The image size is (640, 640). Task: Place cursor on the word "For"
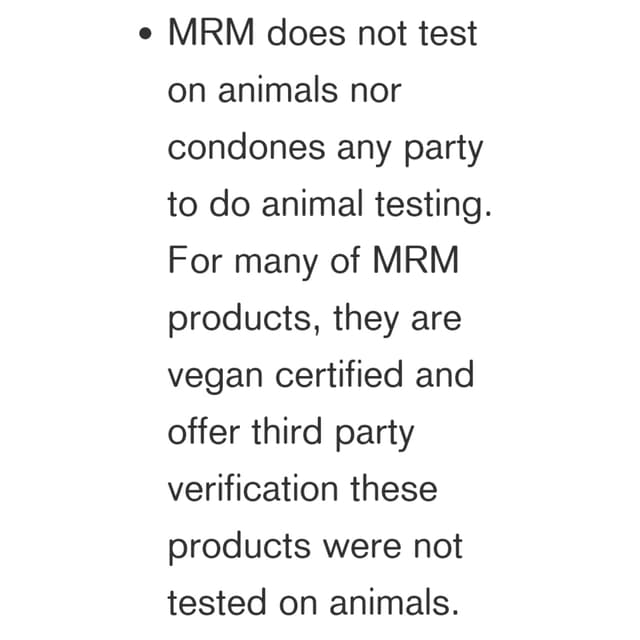click(195, 260)
